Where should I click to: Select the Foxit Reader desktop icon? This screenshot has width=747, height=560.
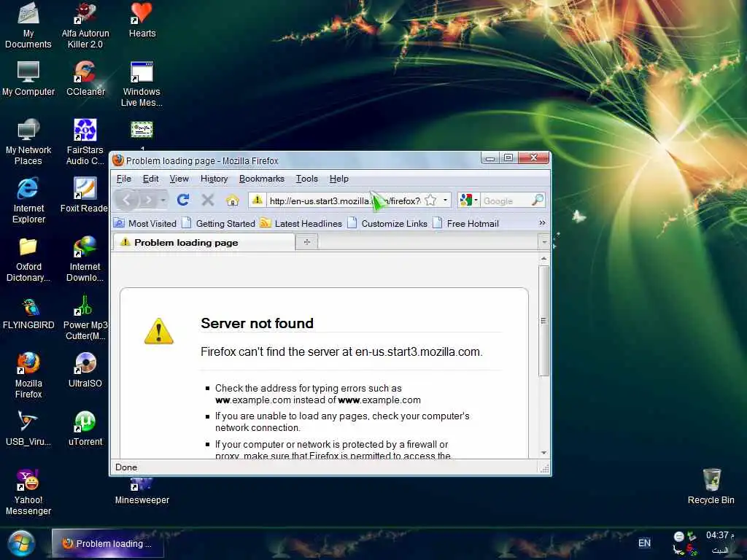click(84, 195)
